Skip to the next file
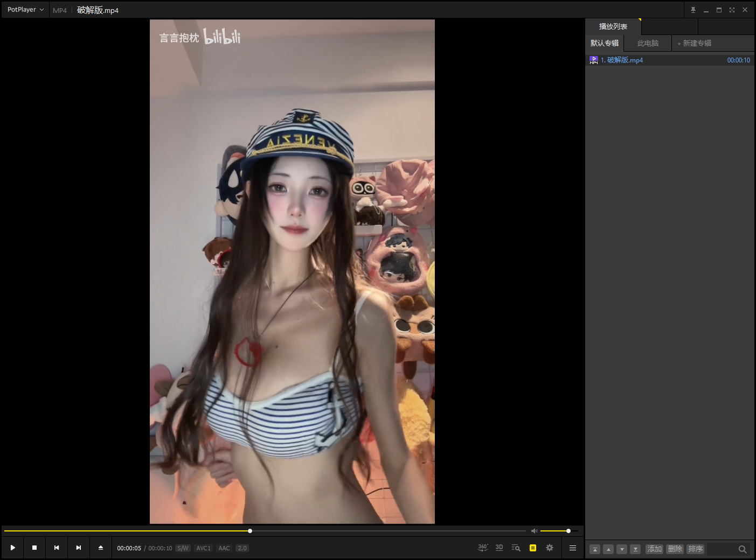Image resolution: width=756 pixels, height=560 pixels. pos(79,548)
